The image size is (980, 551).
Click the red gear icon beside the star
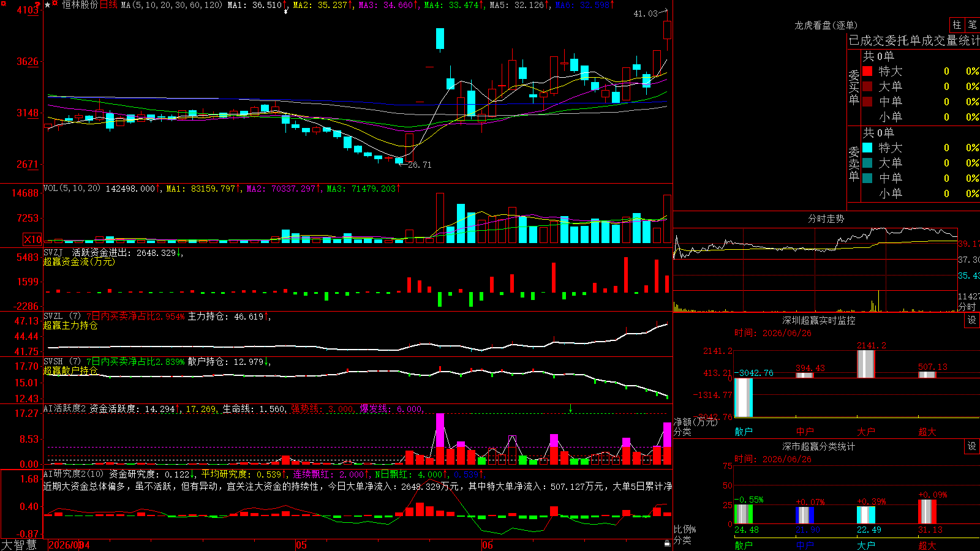[x=55, y=4]
